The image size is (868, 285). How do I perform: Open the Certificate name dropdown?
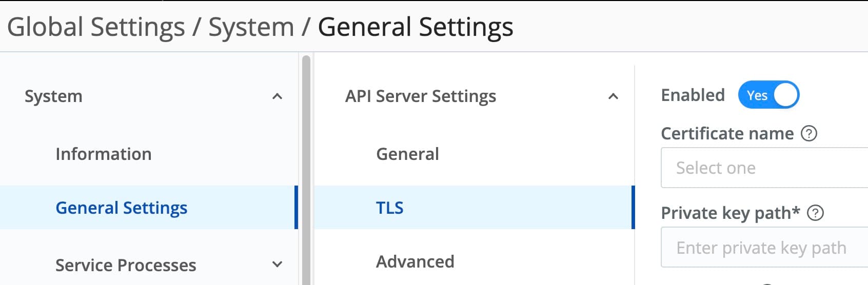pos(764,168)
